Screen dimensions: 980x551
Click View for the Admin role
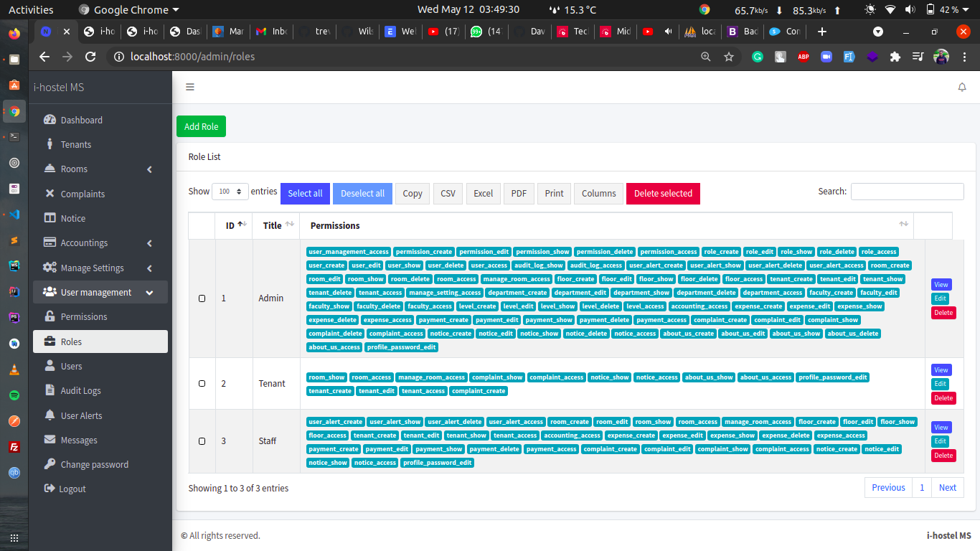tap(941, 285)
